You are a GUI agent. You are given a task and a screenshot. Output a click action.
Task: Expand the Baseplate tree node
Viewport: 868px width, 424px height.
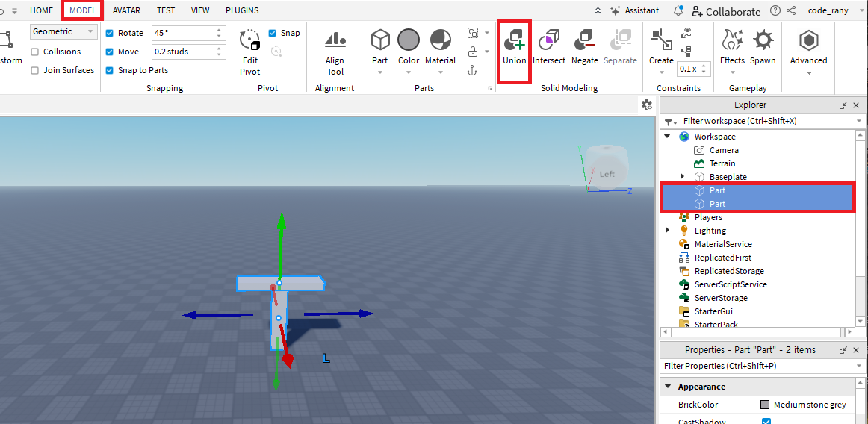point(683,177)
